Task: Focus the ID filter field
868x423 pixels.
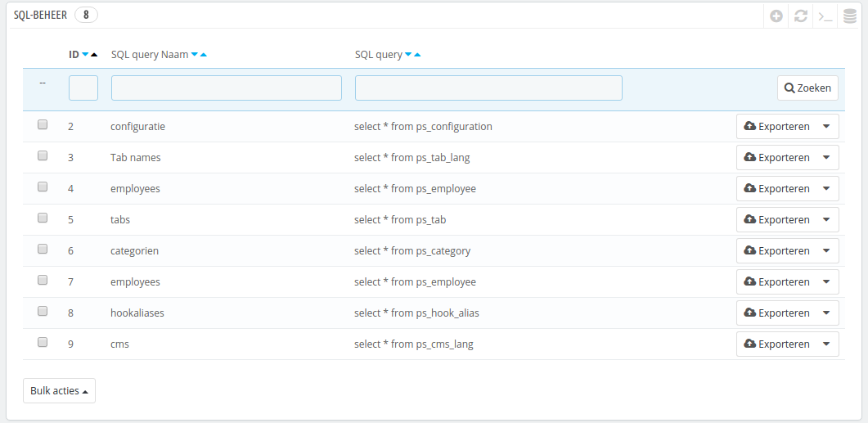Action: click(x=83, y=88)
